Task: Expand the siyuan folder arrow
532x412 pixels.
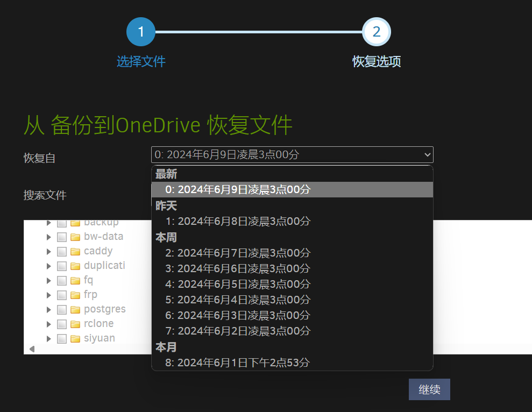Action: point(49,339)
